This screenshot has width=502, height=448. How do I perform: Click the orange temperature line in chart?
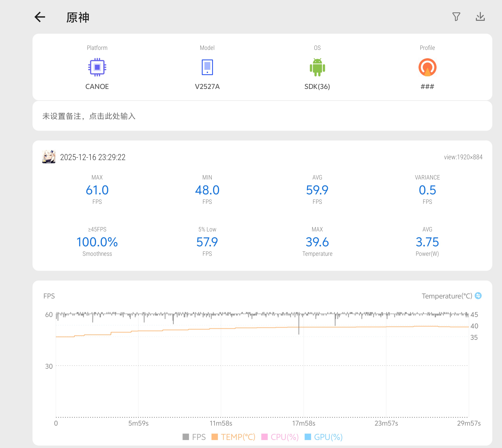pyautogui.click(x=246, y=328)
